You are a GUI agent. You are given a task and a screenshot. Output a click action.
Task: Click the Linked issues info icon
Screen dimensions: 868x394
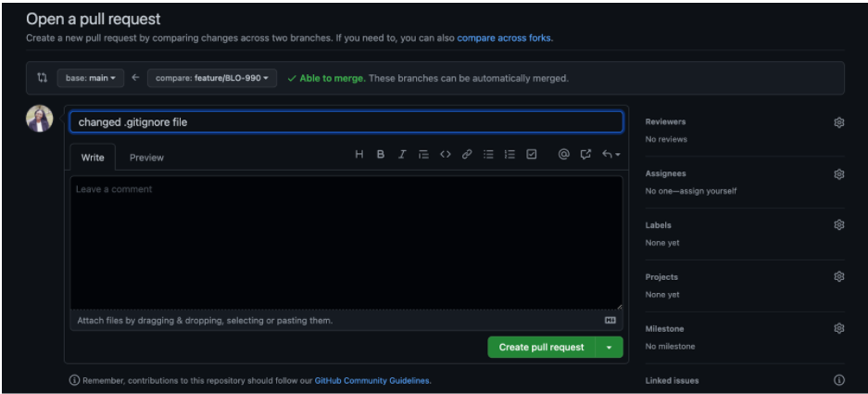[838, 380]
